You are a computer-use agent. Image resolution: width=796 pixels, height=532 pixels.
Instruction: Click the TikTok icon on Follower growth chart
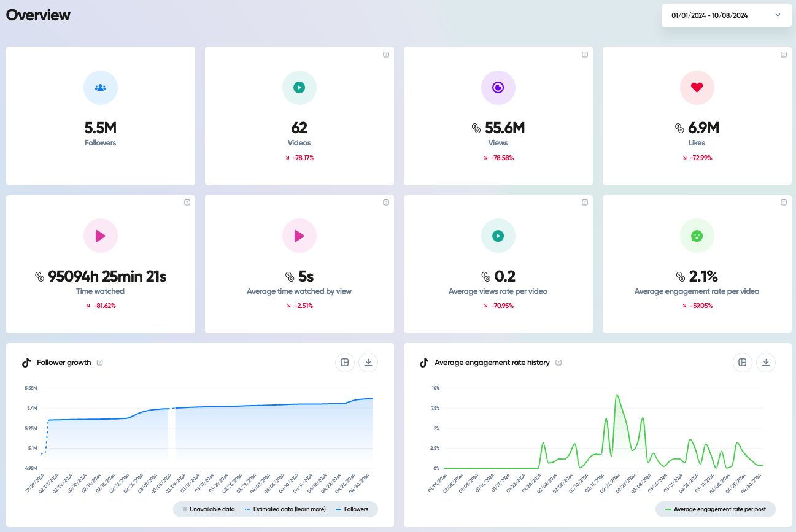(26, 363)
